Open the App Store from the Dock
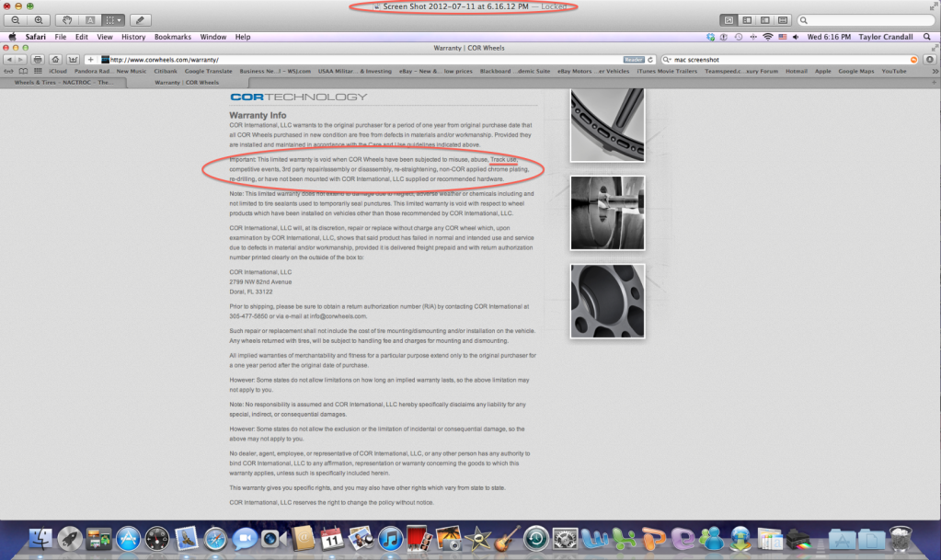Viewport: 941px width, 560px height. click(128, 539)
